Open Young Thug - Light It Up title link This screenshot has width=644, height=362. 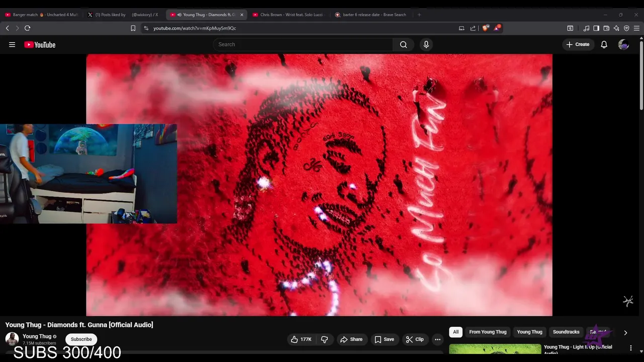tap(578, 349)
